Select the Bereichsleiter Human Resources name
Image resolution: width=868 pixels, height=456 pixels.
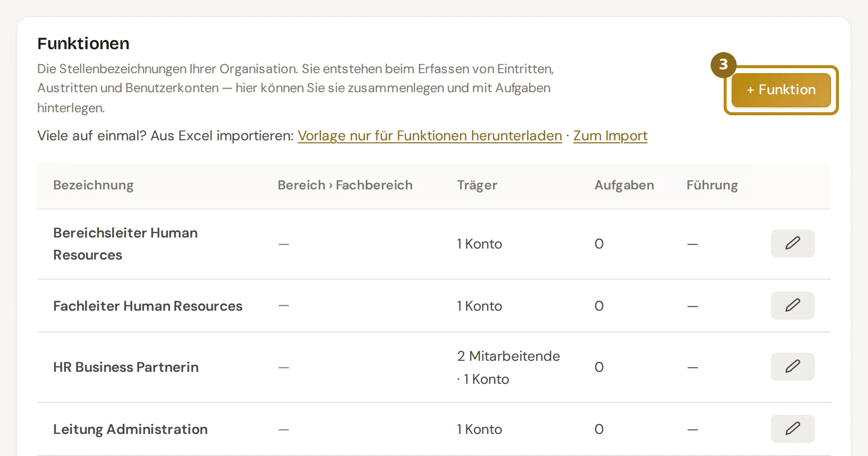click(125, 244)
